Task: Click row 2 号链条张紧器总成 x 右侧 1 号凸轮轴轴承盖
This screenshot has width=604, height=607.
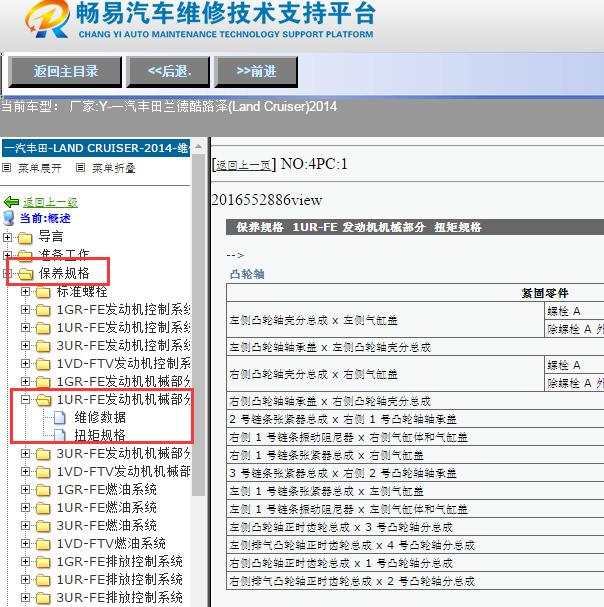Action: click(x=415, y=419)
